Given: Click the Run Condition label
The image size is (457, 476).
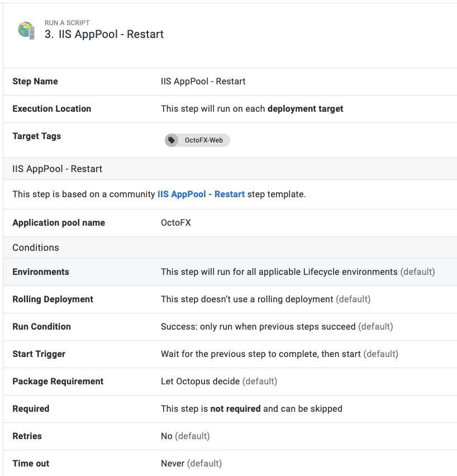Looking at the screenshot, I should click(x=41, y=327).
